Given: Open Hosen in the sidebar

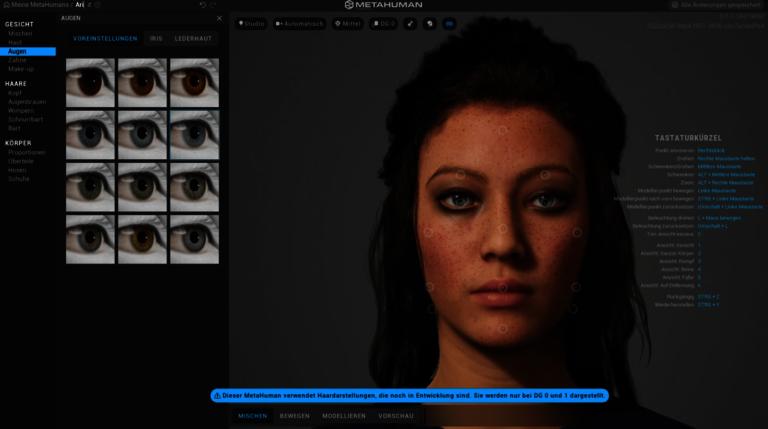Looking at the screenshot, I should click(x=17, y=170).
